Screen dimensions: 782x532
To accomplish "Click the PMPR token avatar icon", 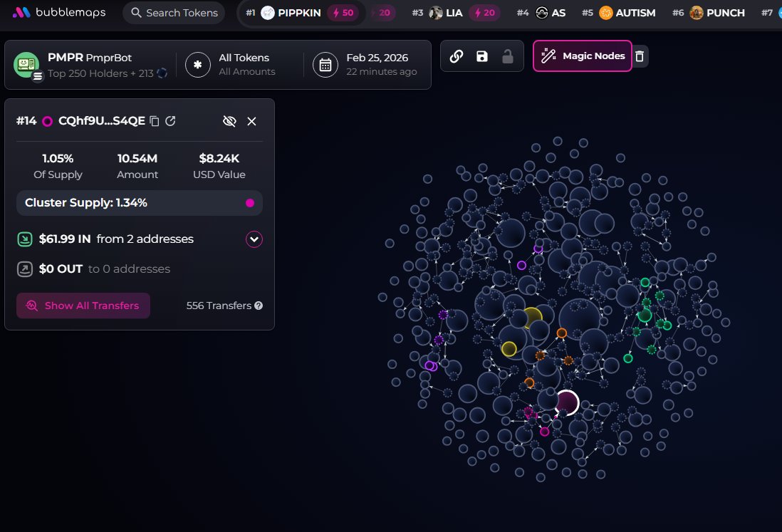I will [x=26, y=65].
